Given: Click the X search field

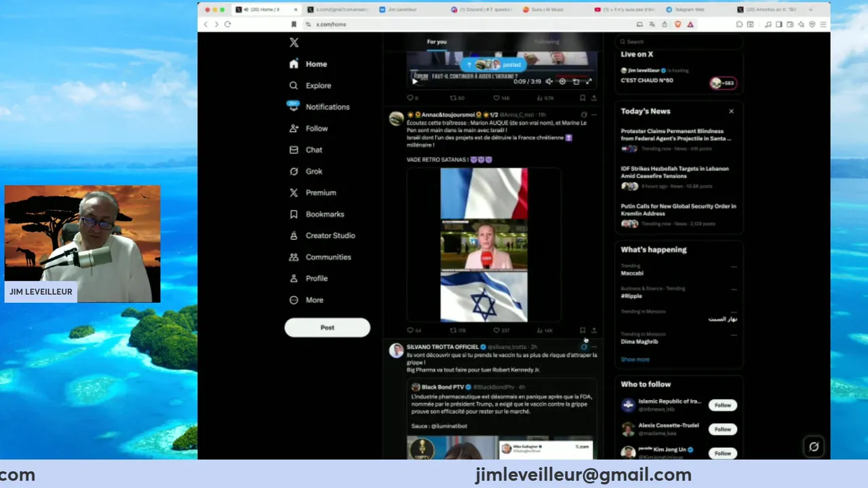Looking at the screenshot, I should point(678,41).
